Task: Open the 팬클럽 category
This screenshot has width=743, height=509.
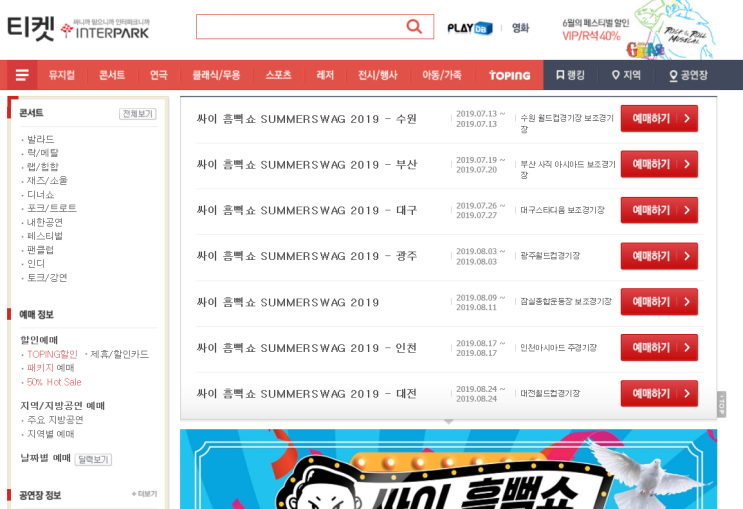Action: click(x=40, y=249)
